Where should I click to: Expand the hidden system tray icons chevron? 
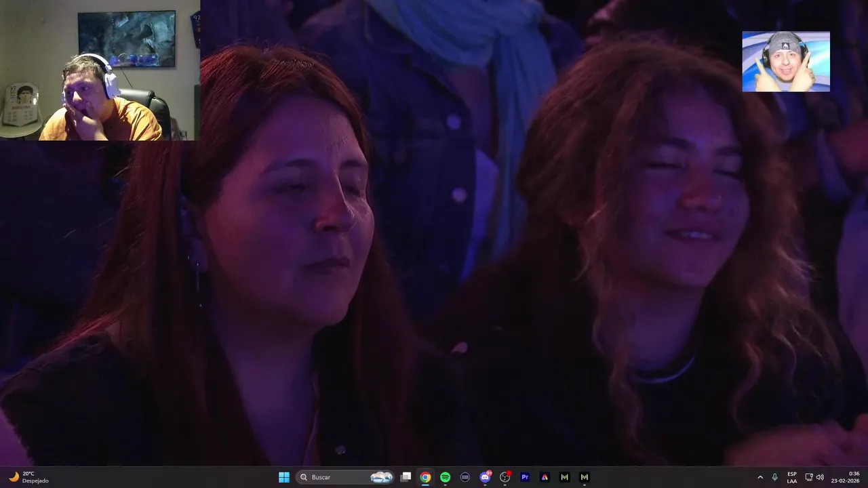tap(760, 477)
